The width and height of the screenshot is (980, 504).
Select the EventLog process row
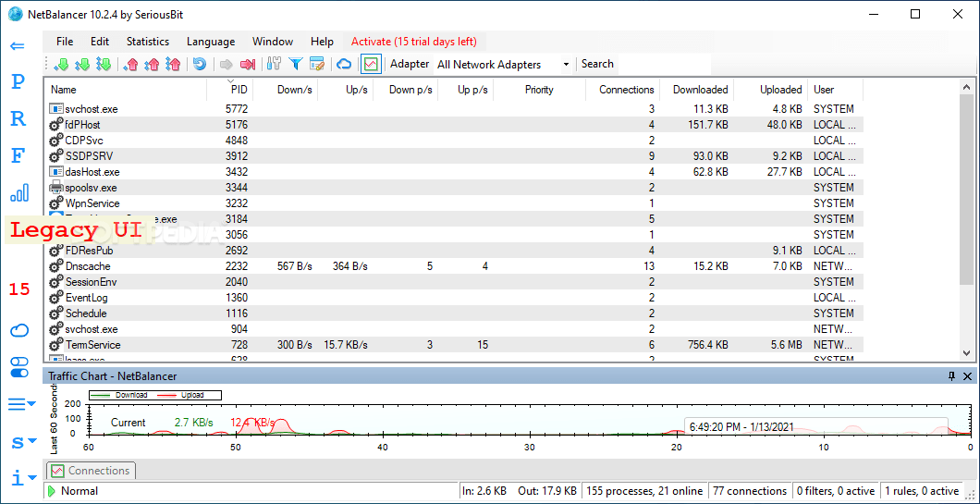click(453, 298)
